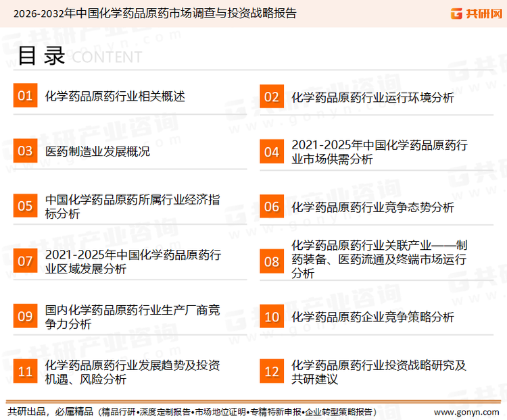Click the orange 10 number box

coord(272,316)
